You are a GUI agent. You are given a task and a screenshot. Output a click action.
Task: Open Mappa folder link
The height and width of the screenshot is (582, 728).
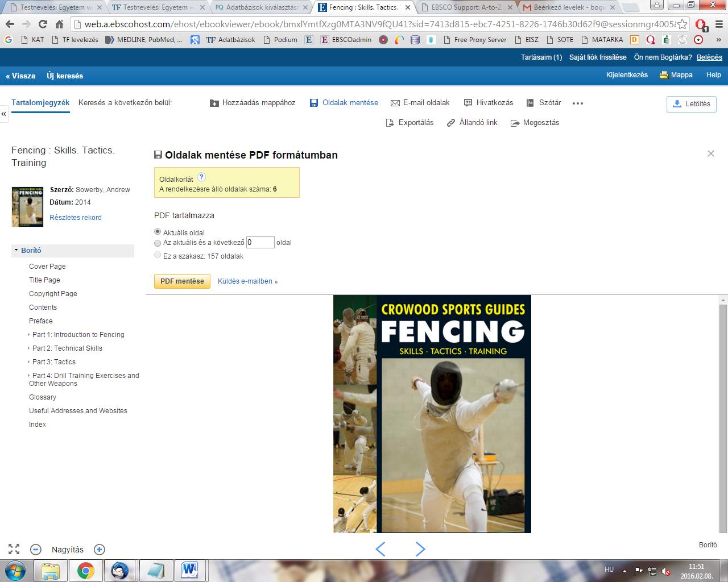(676, 75)
